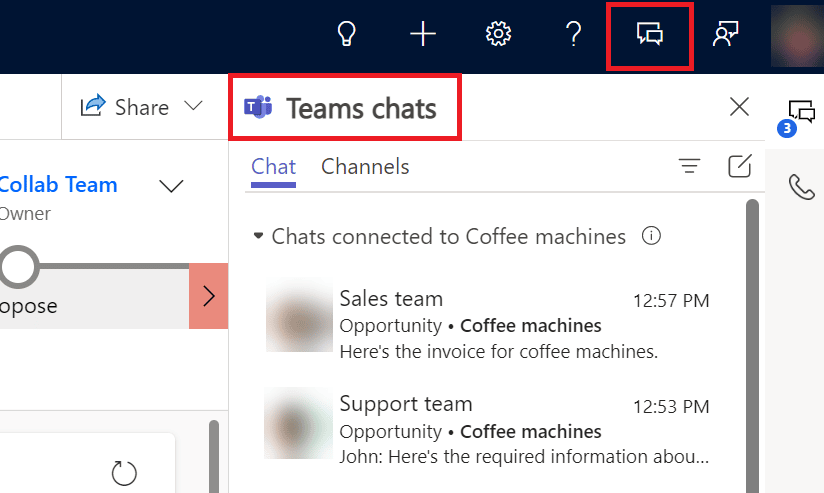
Task: Click the left form section scrollbar
Action: click(214, 456)
